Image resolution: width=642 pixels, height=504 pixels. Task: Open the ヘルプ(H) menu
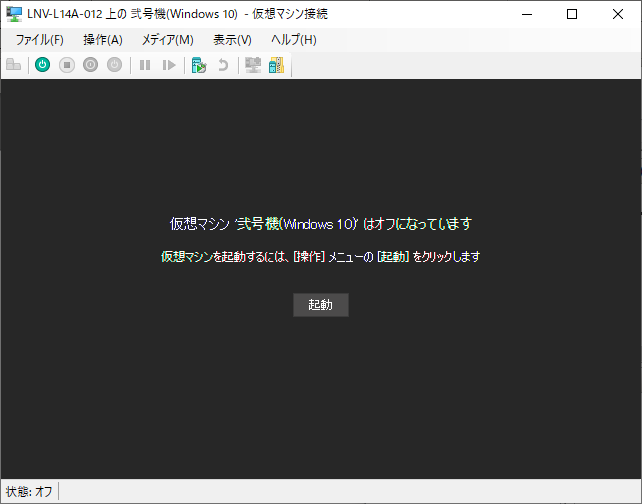tap(294, 40)
